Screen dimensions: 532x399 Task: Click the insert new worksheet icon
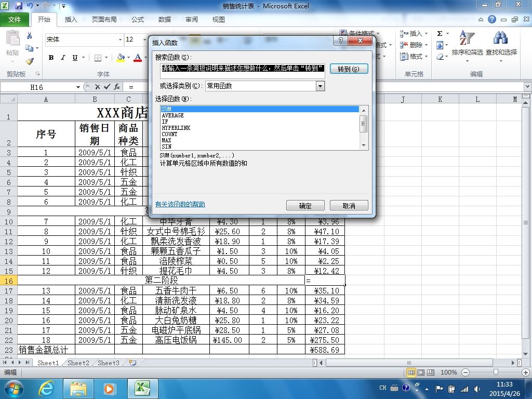tap(132, 363)
